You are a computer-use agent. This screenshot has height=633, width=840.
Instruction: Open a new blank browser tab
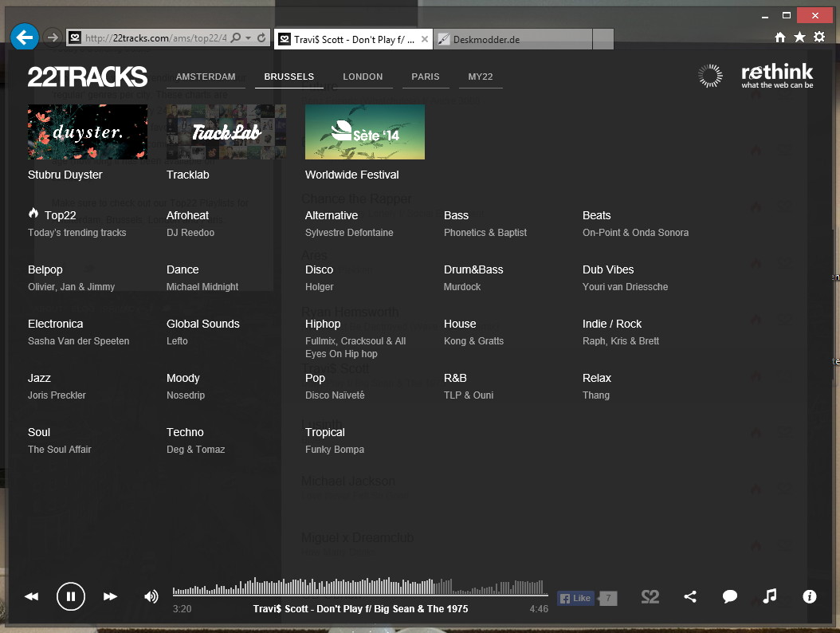coord(603,39)
